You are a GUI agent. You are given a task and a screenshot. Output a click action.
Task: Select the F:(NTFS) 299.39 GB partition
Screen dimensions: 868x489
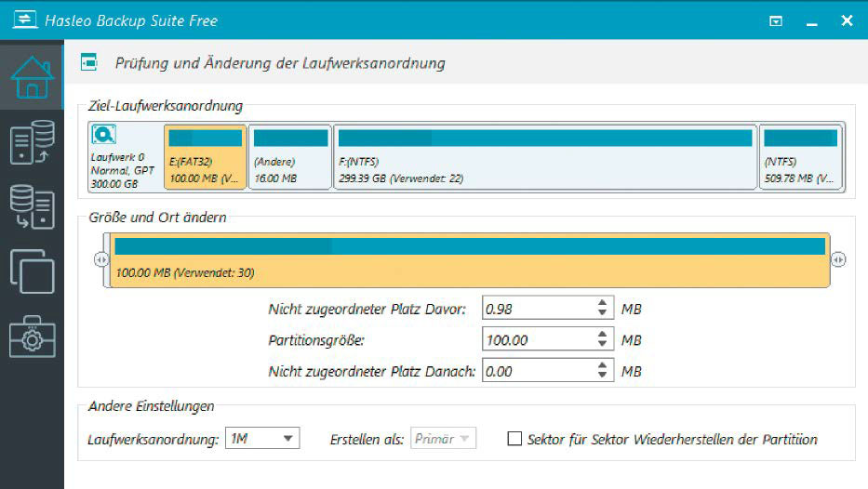[x=545, y=157]
